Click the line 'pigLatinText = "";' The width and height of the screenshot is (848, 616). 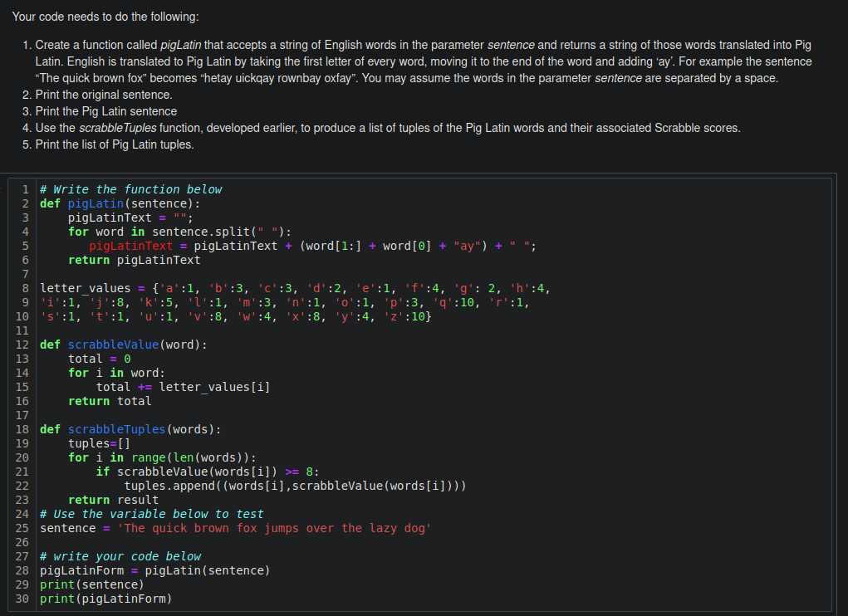coord(130,218)
